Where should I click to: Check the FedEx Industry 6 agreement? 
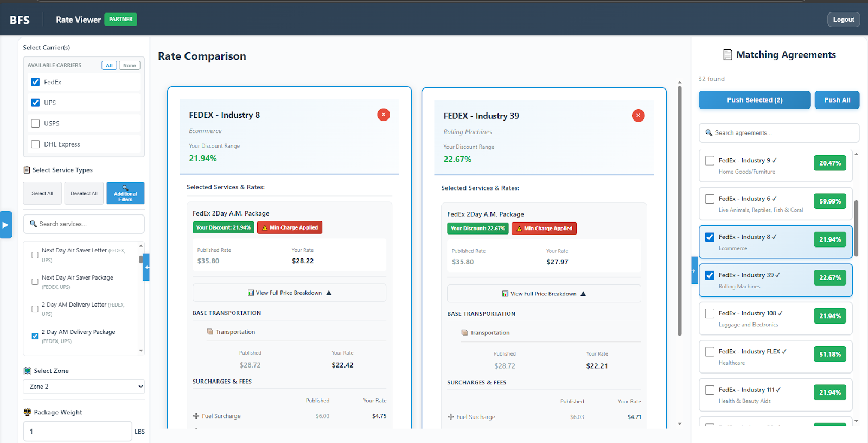(710, 199)
